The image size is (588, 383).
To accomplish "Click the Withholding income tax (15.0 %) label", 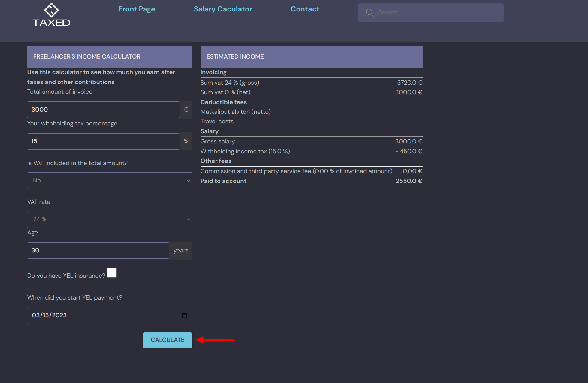I will point(245,151).
